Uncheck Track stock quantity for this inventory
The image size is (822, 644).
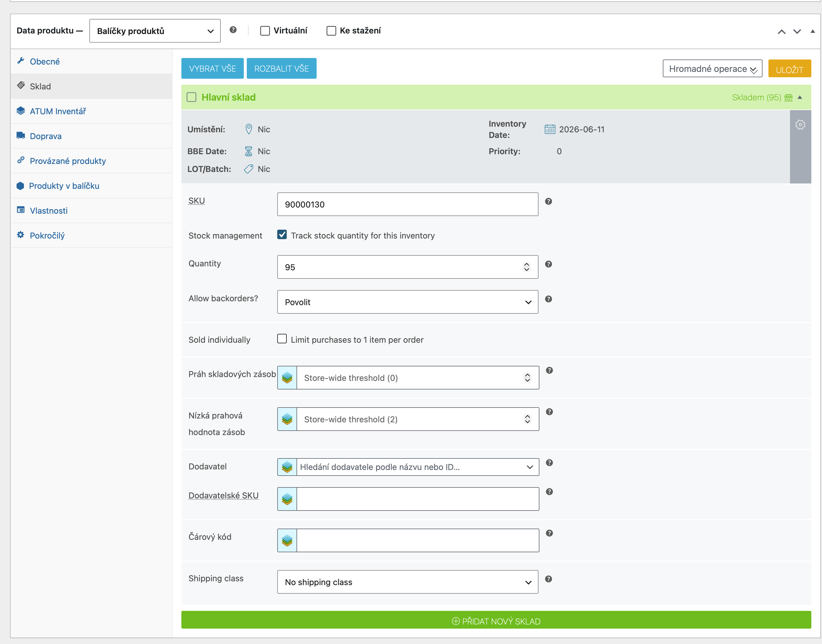click(x=282, y=234)
